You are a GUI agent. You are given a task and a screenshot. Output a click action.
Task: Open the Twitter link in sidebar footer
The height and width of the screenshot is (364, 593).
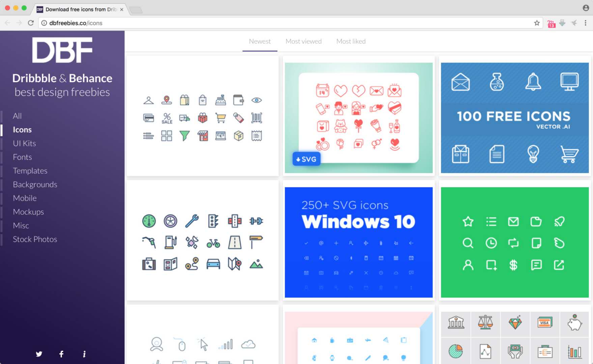pyautogui.click(x=39, y=354)
